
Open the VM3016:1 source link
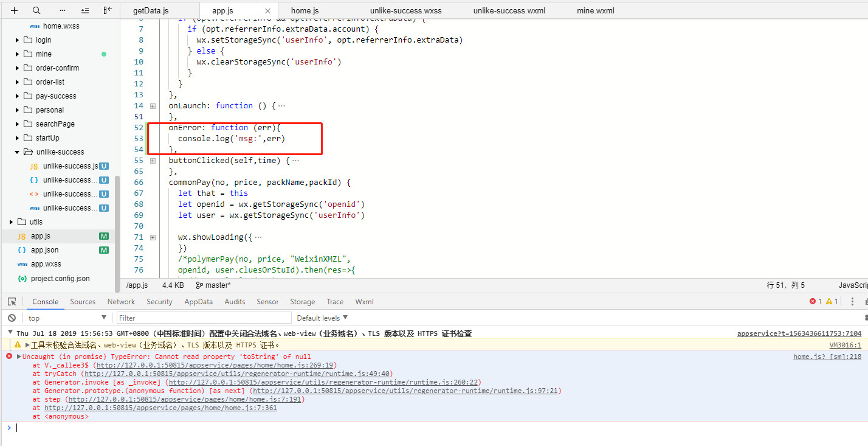846,345
